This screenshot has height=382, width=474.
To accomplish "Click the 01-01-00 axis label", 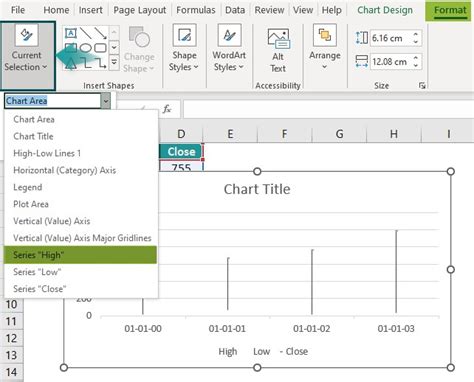I will [x=143, y=329].
